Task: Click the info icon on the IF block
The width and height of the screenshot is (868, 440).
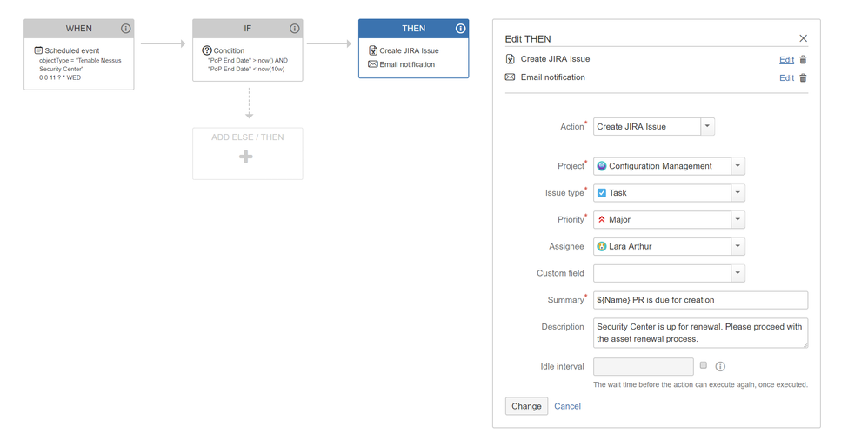Action: tap(295, 28)
